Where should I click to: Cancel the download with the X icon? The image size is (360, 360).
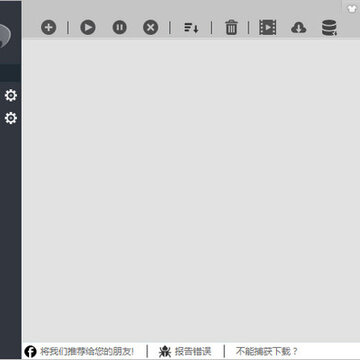(151, 27)
